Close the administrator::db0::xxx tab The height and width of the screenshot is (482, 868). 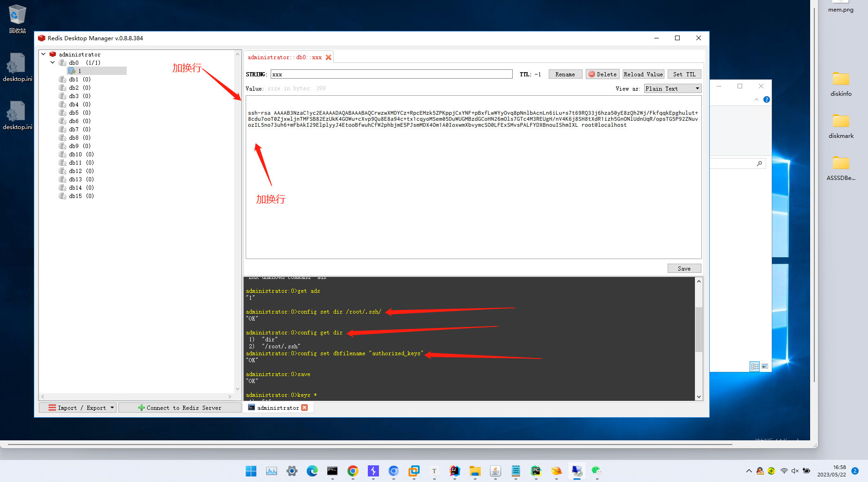(329, 57)
